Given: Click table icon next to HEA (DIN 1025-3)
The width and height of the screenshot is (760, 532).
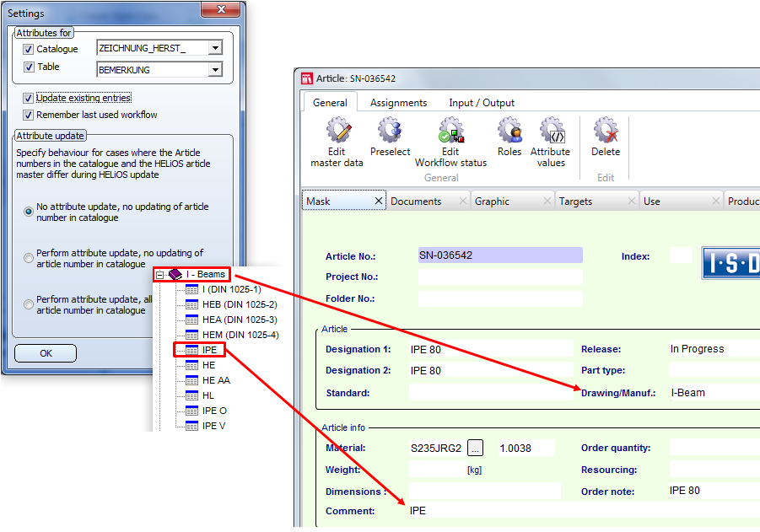Looking at the screenshot, I should pyautogui.click(x=192, y=320).
